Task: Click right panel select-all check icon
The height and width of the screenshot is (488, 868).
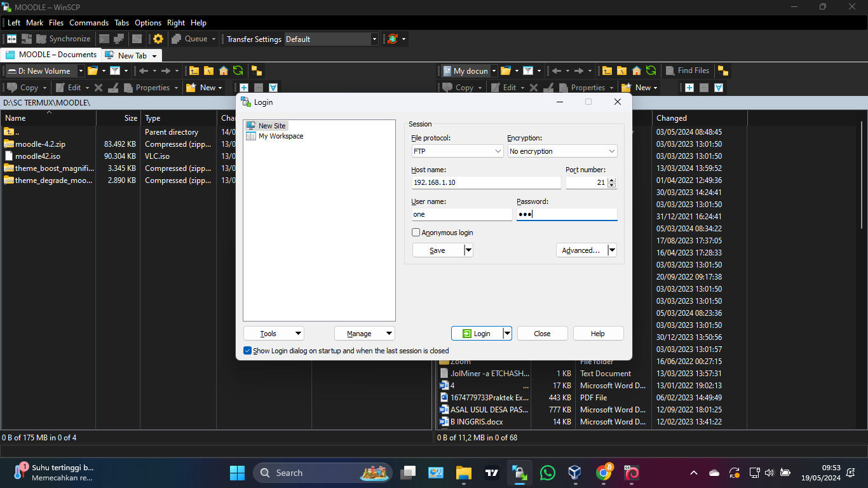Action: (x=718, y=88)
